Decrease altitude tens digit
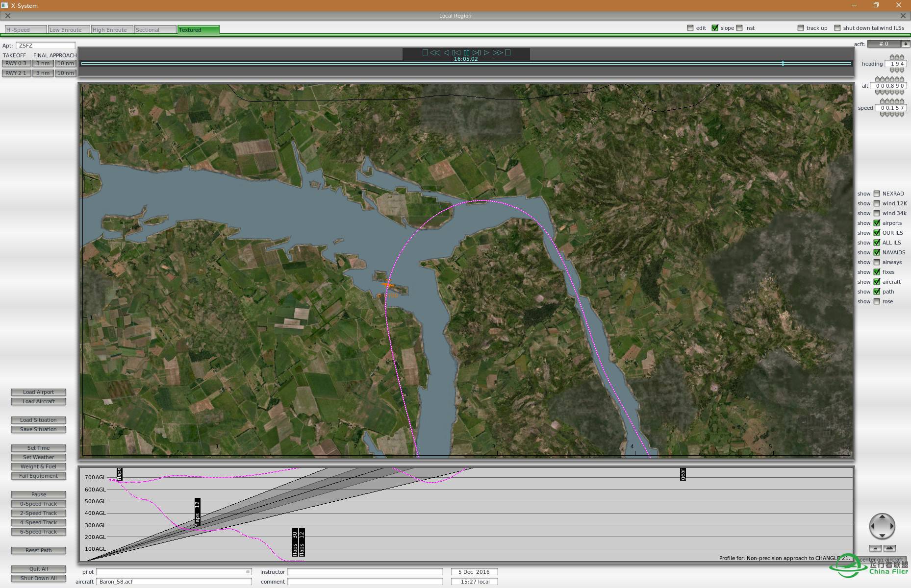911x588 pixels. coord(897,92)
